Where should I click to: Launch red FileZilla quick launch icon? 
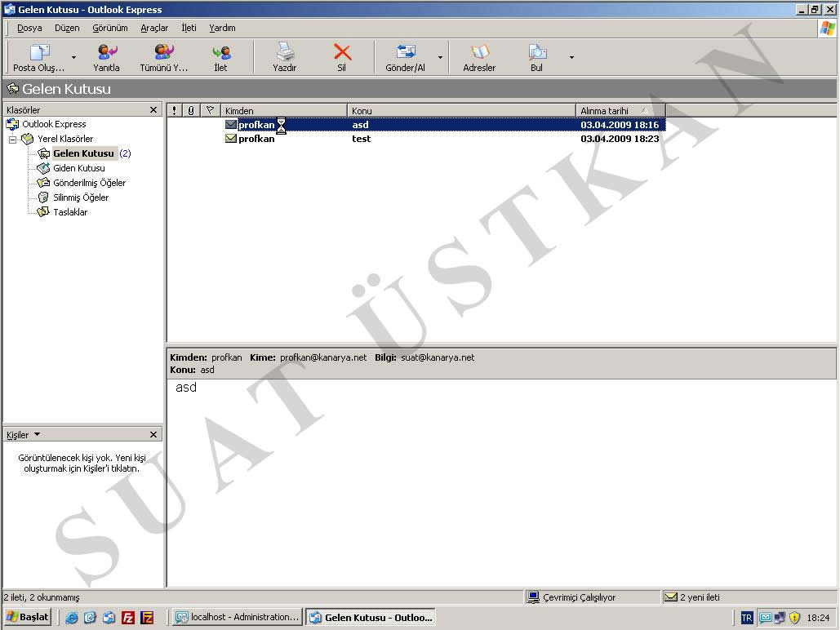[x=128, y=618]
